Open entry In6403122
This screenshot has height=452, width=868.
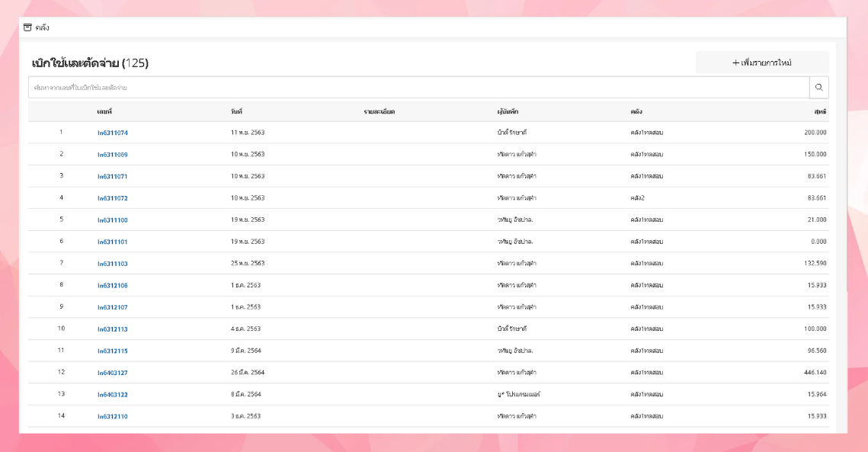point(113,395)
